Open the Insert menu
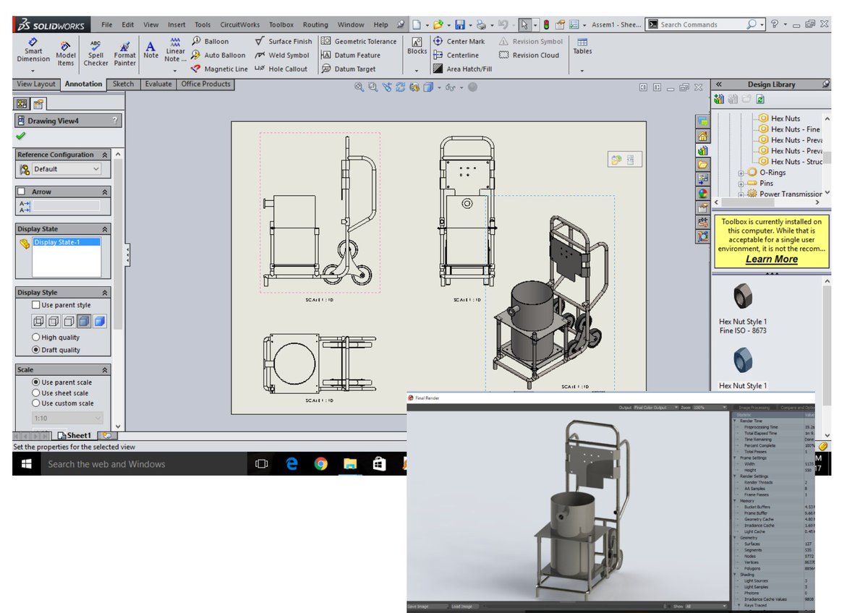868x613 pixels. point(176,25)
